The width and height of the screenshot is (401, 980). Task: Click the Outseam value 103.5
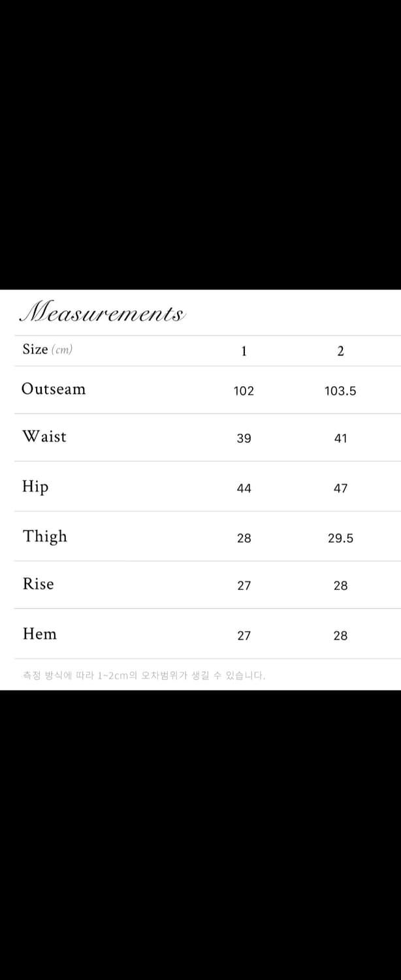[x=340, y=391]
